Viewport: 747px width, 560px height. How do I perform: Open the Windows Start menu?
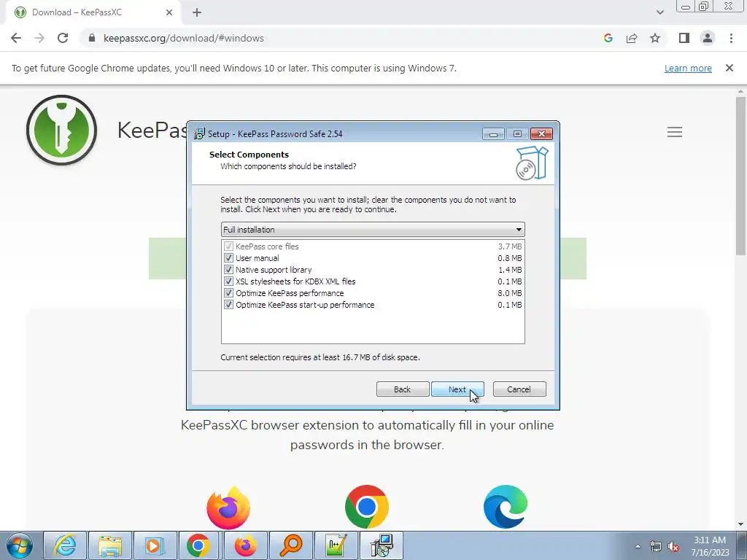pos(20,545)
